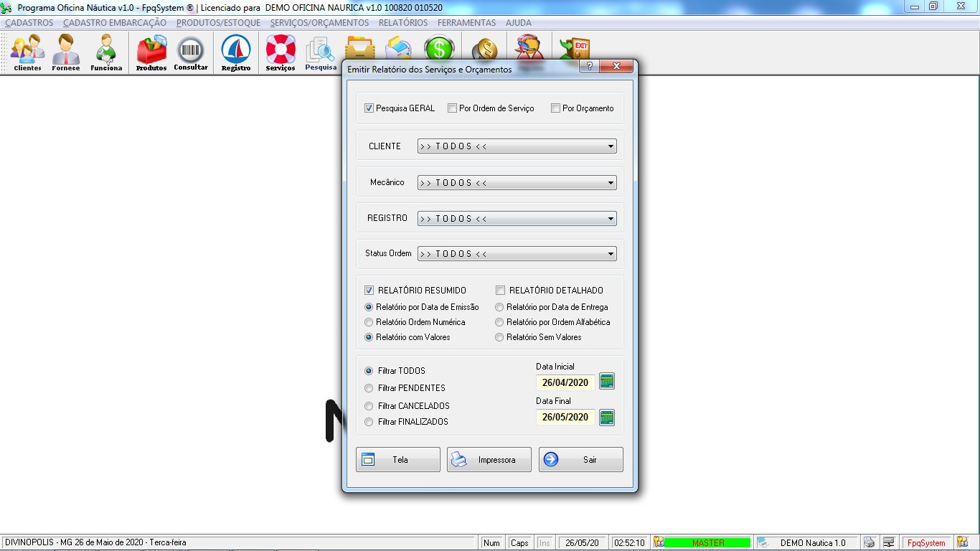Toggle the Pesquisa GERAL checkbox
980x551 pixels.
[x=369, y=108]
